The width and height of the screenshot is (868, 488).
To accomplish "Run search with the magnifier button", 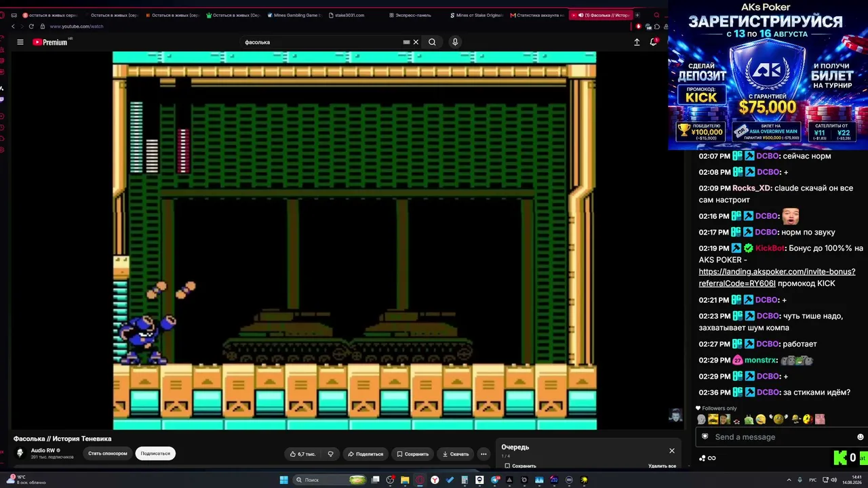I will tap(432, 42).
